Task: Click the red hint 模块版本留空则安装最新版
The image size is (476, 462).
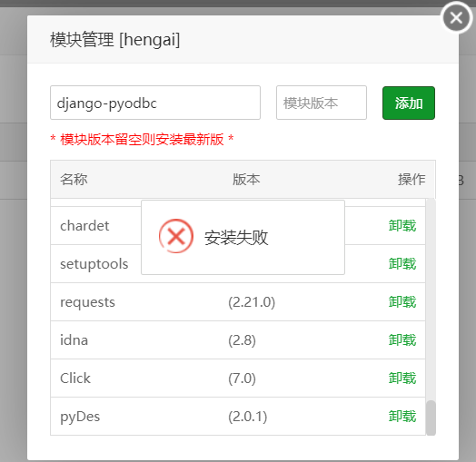Action: [142, 140]
